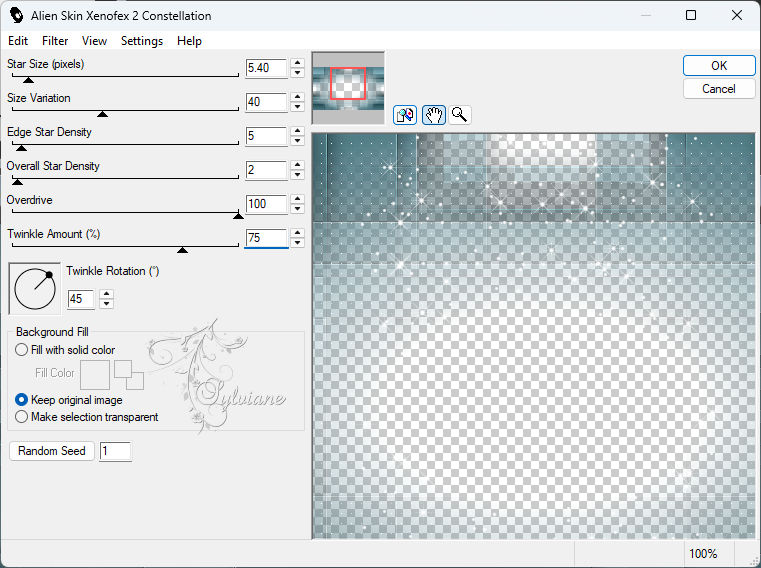The height and width of the screenshot is (568, 761).
Task: Open the Settings menu
Action: 142,41
